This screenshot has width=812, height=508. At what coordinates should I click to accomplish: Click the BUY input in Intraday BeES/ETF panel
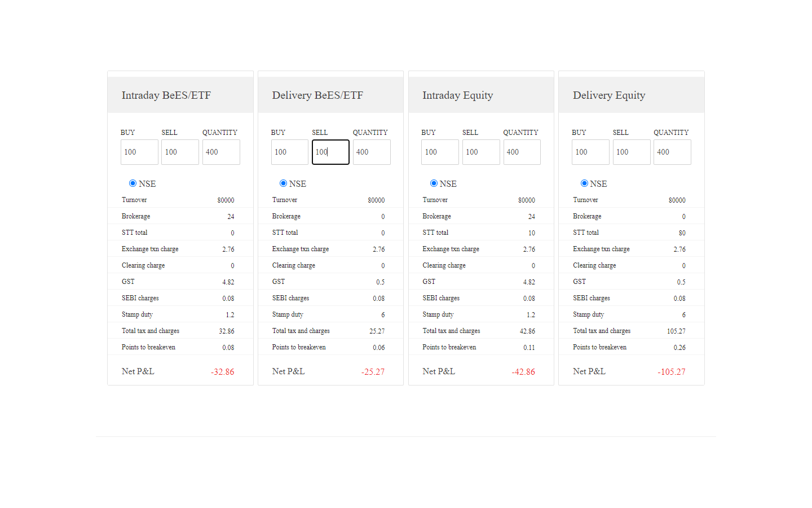[139, 152]
